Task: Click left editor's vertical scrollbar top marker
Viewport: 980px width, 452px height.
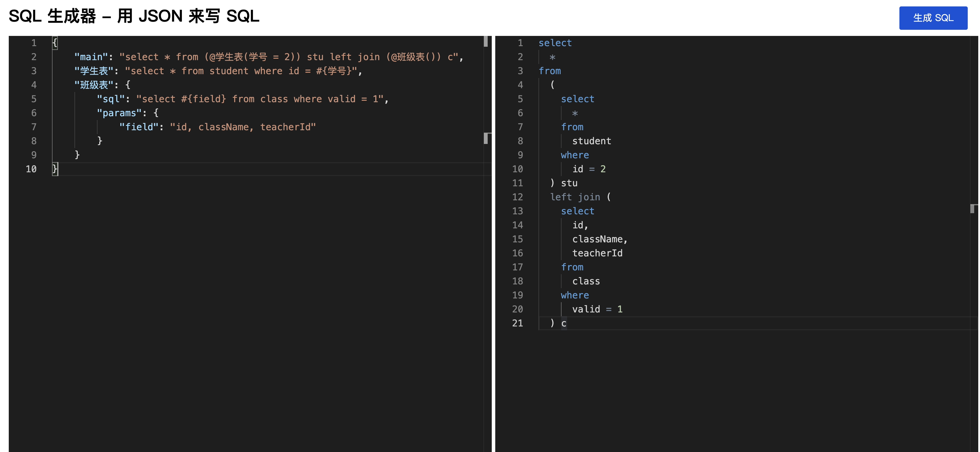Action: [485, 41]
